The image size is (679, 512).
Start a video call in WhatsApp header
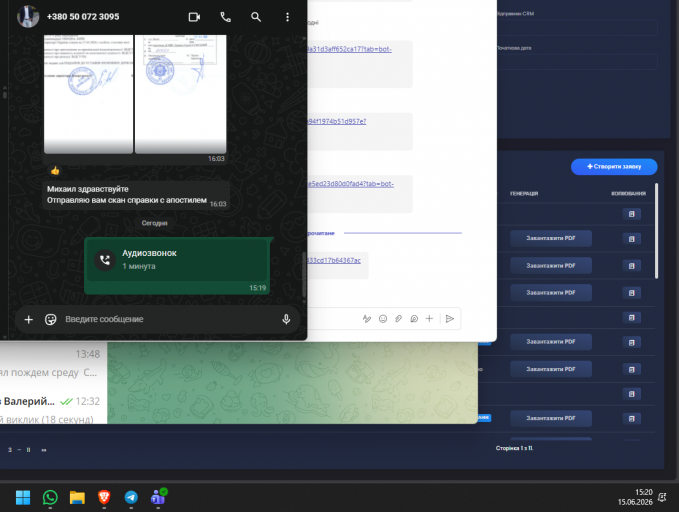click(194, 17)
